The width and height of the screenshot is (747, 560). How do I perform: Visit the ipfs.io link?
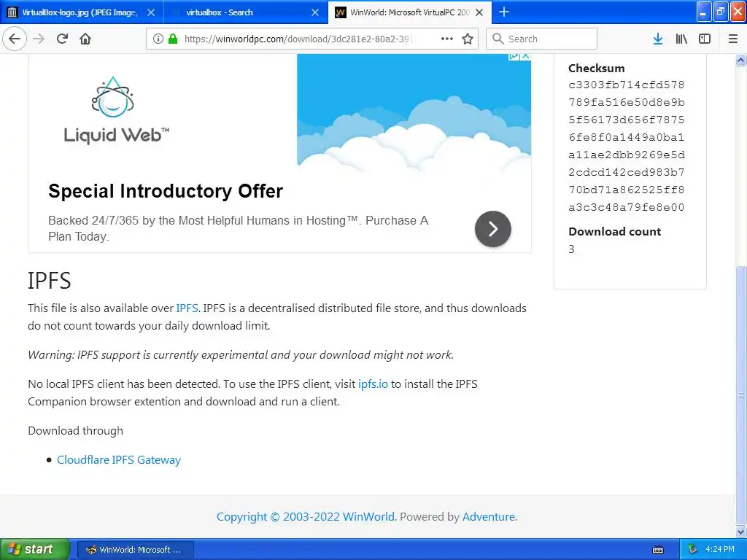point(373,384)
